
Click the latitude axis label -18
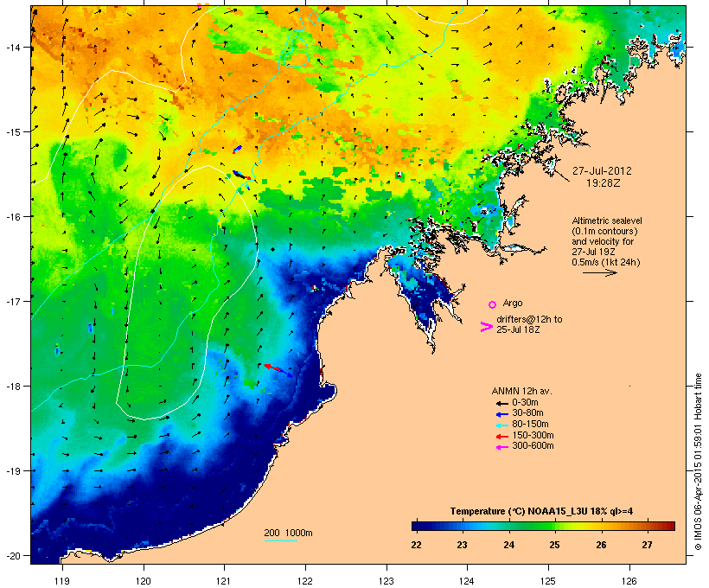coord(12,387)
